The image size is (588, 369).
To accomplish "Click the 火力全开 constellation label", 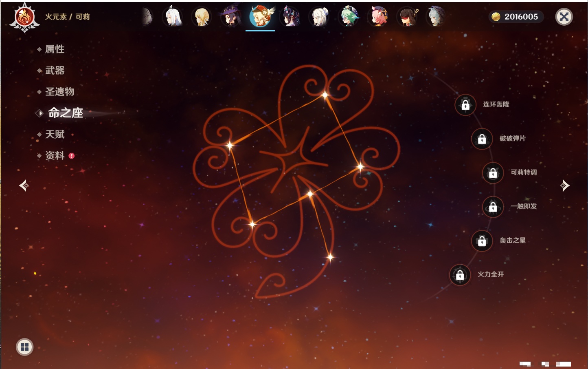I will [x=491, y=274].
